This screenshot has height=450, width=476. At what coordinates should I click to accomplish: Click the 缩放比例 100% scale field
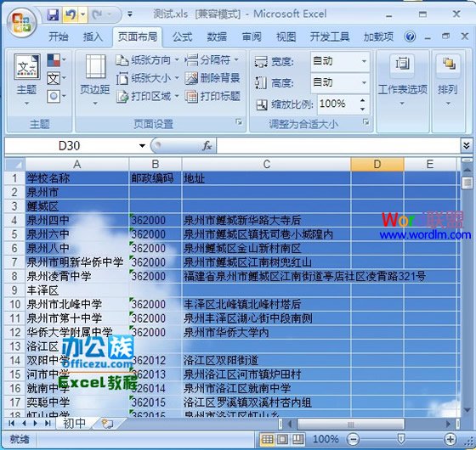coord(338,104)
